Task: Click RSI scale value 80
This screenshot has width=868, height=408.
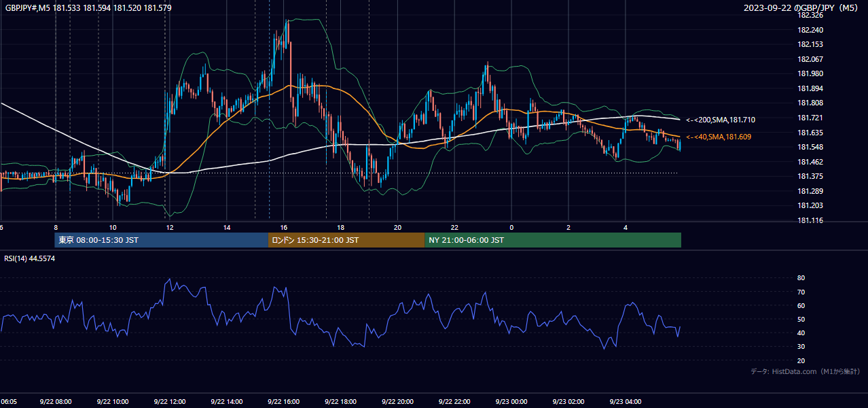Action: coord(801,278)
